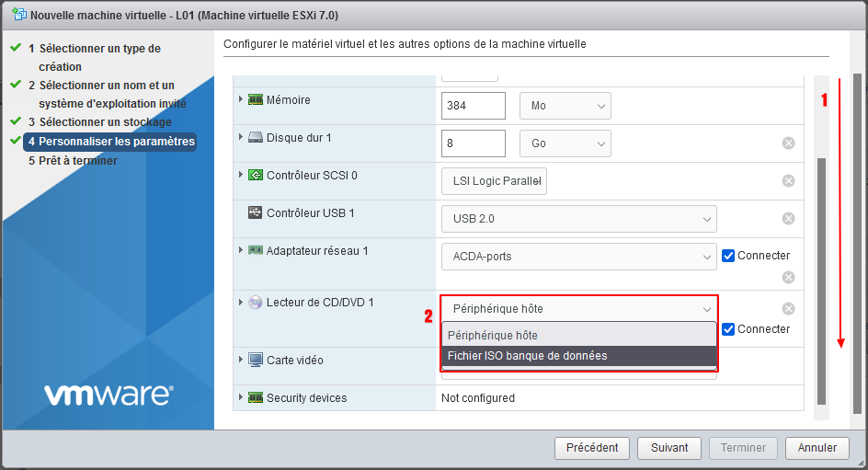This screenshot has width=868, height=470.
Task: Click the Suivant button
Action: click(x=668, y=448)
